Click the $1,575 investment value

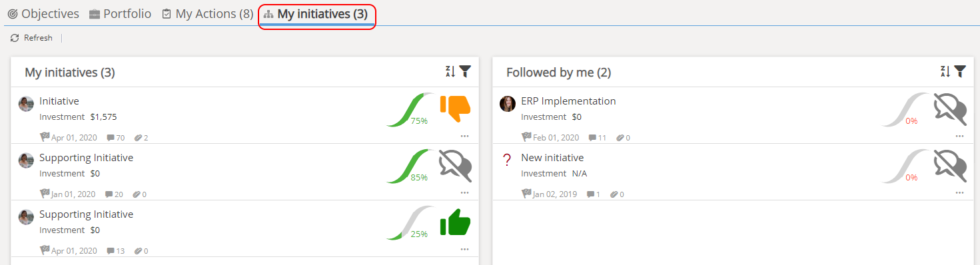click(103, 117)
